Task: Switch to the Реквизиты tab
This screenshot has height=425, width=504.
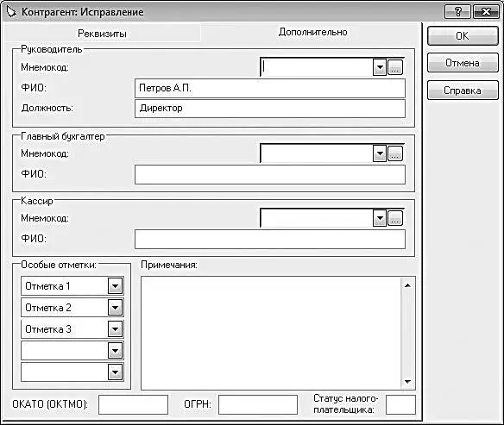Action: click(x=102, y=34)
